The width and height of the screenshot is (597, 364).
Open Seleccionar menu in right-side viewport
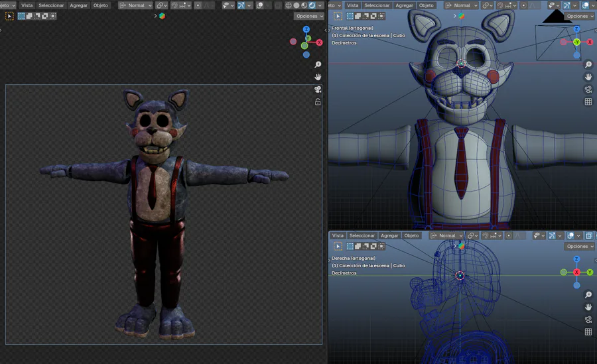(x=362, y=235)
